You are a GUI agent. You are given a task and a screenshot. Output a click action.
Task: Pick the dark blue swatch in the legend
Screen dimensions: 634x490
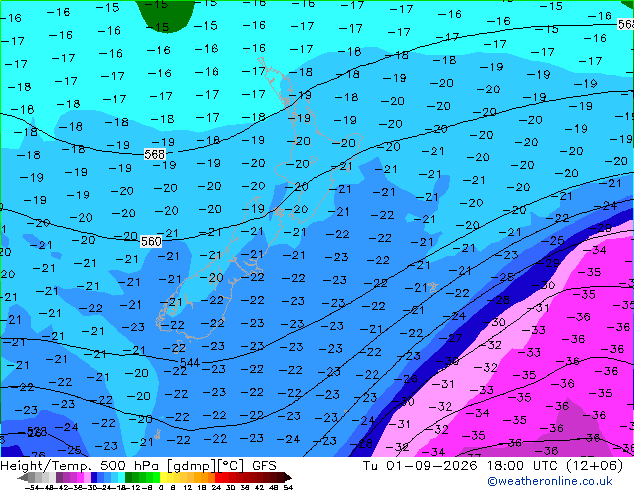tap(94, 478)
